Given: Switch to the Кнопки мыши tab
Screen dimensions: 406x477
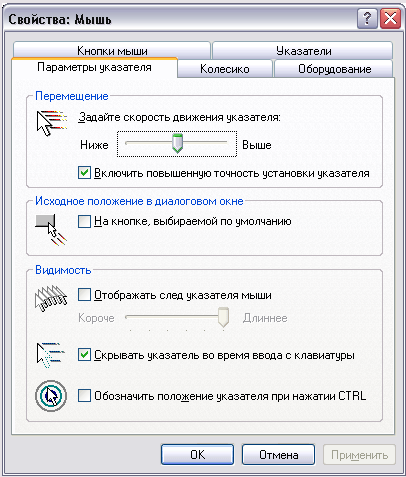Looking at the screenshot, I should (x=112, y=50).
